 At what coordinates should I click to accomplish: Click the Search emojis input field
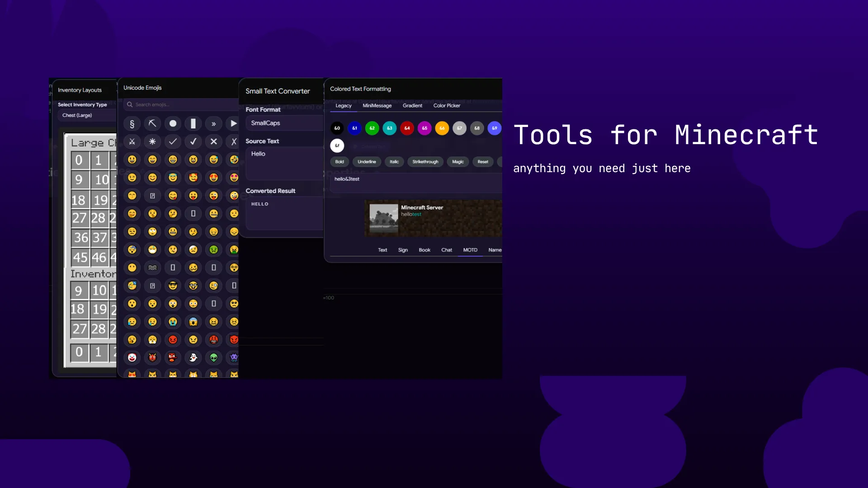tap(181, 105)
